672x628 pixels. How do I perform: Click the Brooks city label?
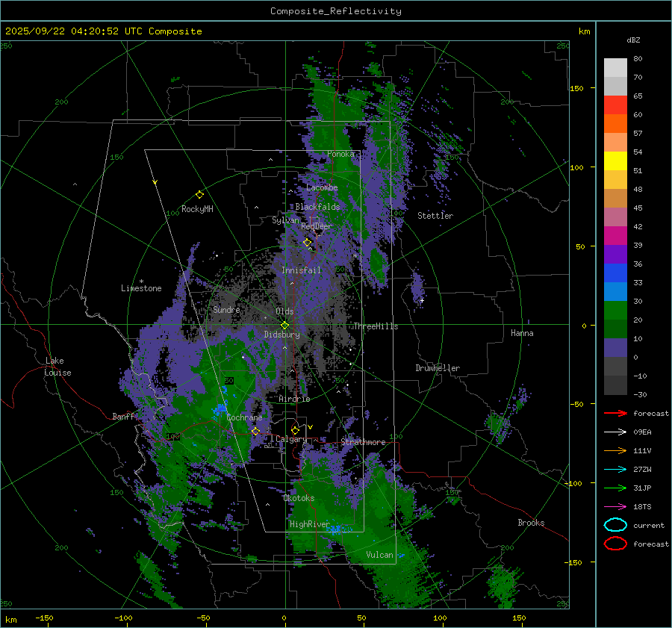click(x=531, y=523)
